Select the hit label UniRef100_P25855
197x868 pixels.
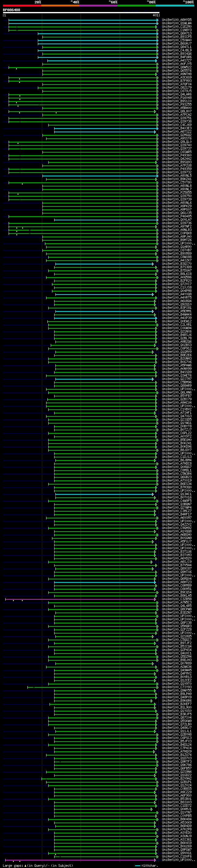177,193
